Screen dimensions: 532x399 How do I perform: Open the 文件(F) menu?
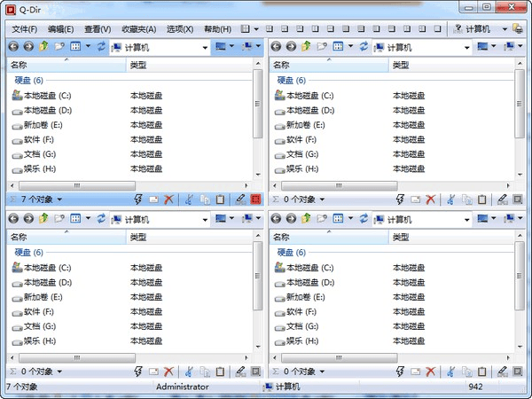pyautogui.click(x=24, y=29)
